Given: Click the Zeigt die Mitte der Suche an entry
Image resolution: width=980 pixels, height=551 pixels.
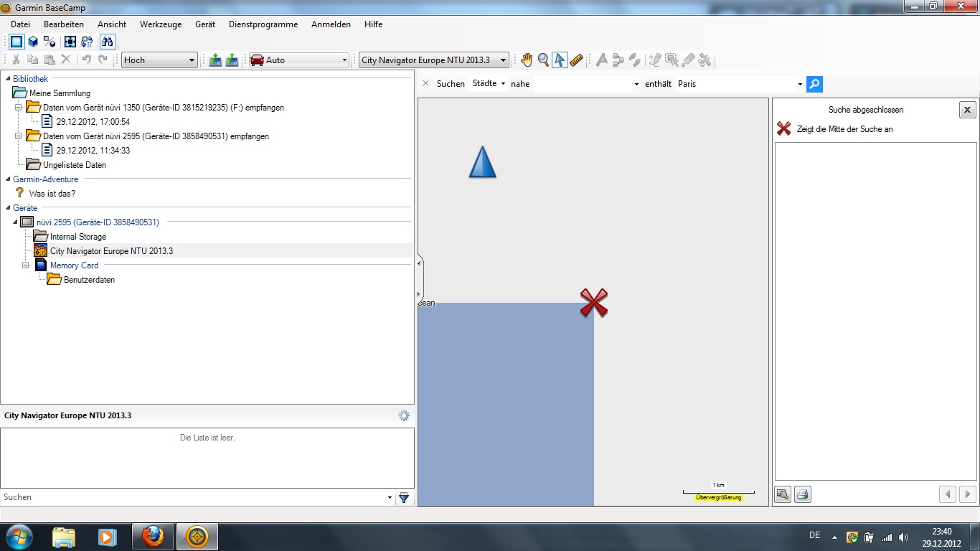Looking at the screenshot, I should pyautogui.click(x=844, y=129).
